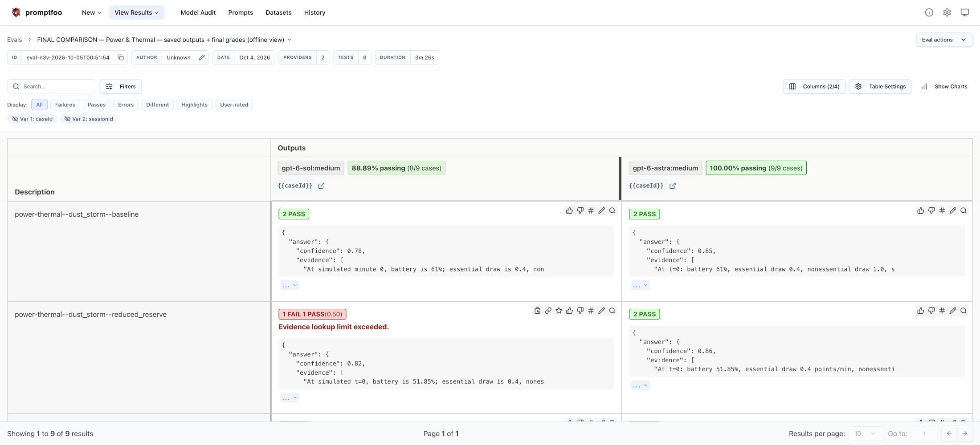This screenshot has height=445, width=980.
Task: Filter display to Different outputs
Action: [157, 105]
